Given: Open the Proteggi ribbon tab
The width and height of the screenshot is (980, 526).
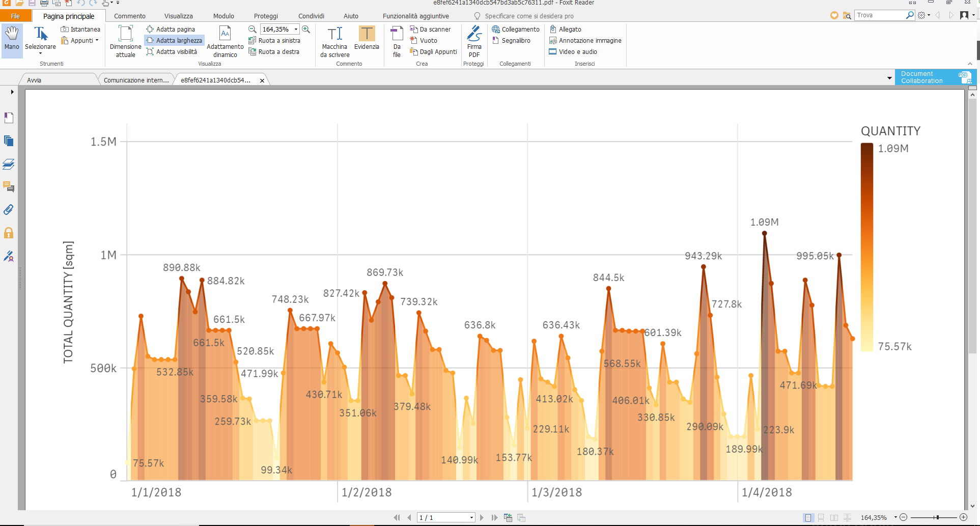Looking at the screenshot, I should tap(266, 16).
